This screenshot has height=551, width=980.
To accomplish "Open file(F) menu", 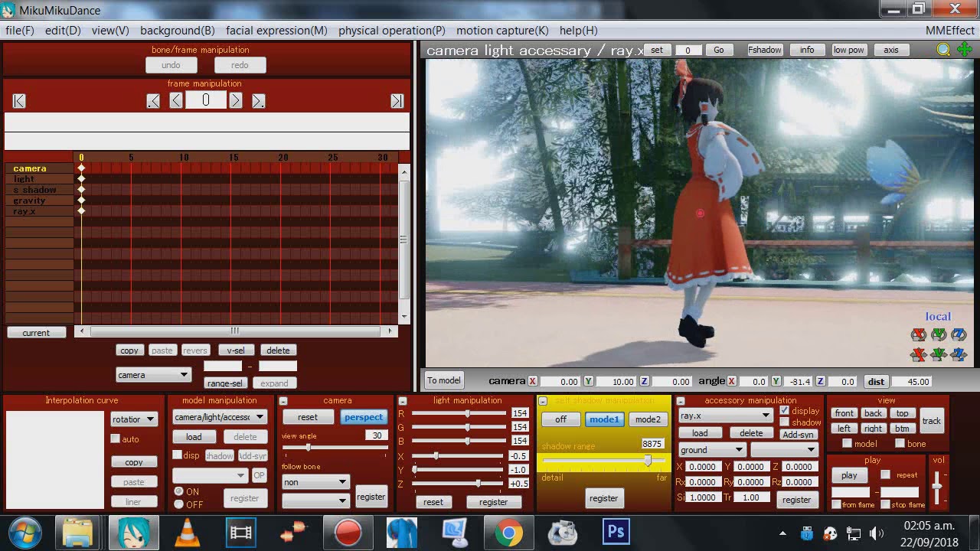I will tap(20, 31).
